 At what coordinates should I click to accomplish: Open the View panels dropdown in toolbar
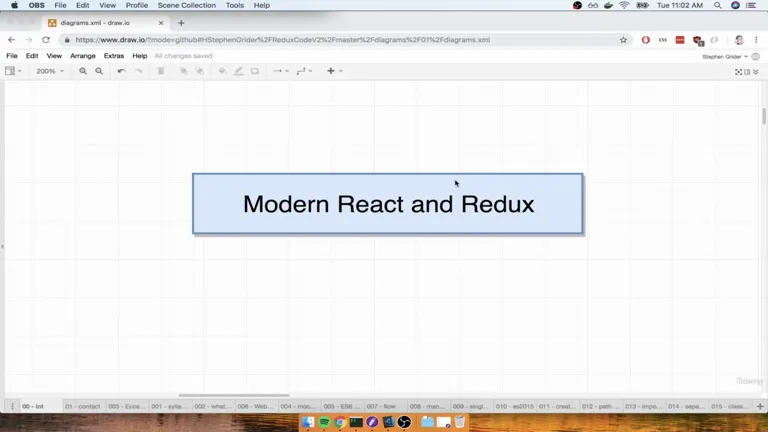[x=13, y=71]
